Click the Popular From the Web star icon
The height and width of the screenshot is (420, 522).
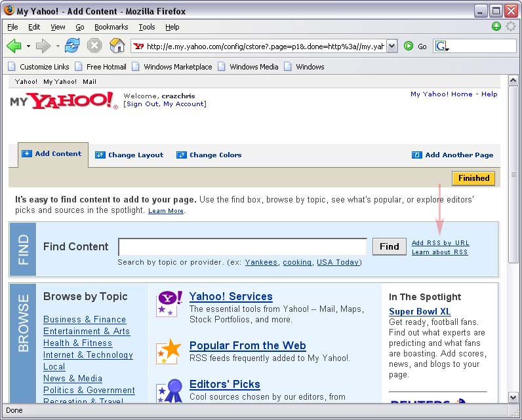[x=170, y=351]
